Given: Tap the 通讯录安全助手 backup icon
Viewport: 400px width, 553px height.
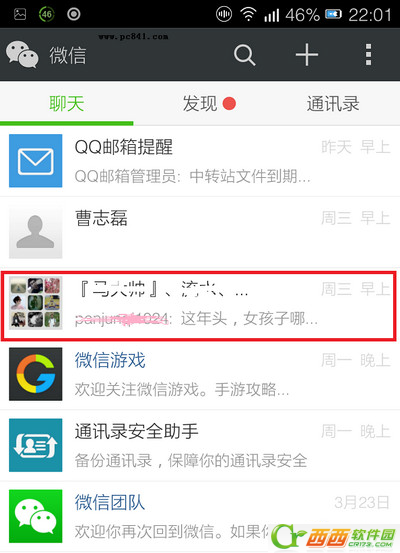Looking at the screenshot, I should point(36,445).
